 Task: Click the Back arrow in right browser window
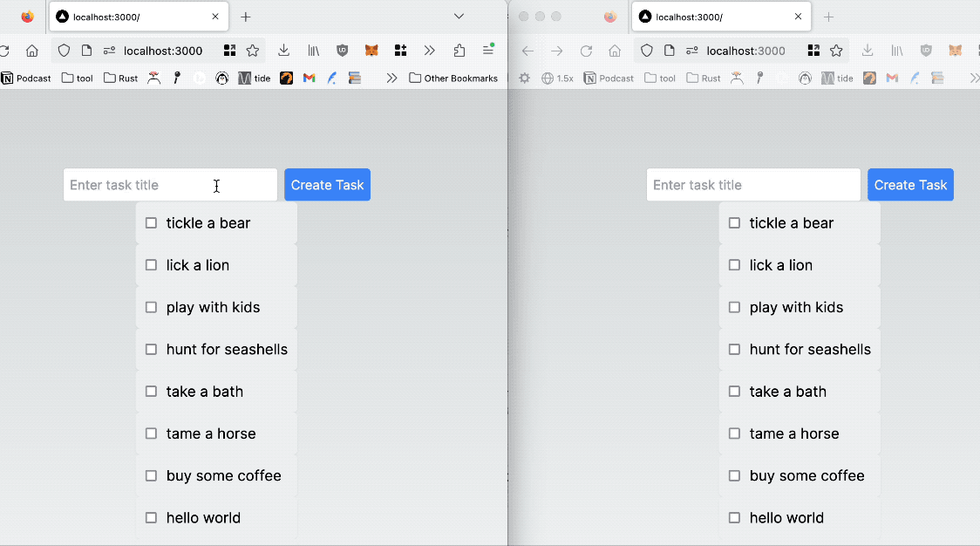(x=527, y=51)
